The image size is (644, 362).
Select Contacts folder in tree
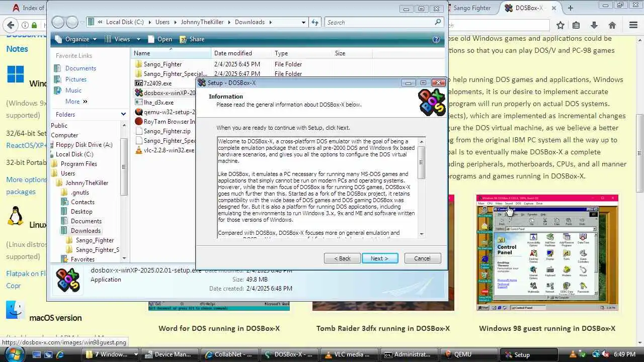(x=83, y=202)
